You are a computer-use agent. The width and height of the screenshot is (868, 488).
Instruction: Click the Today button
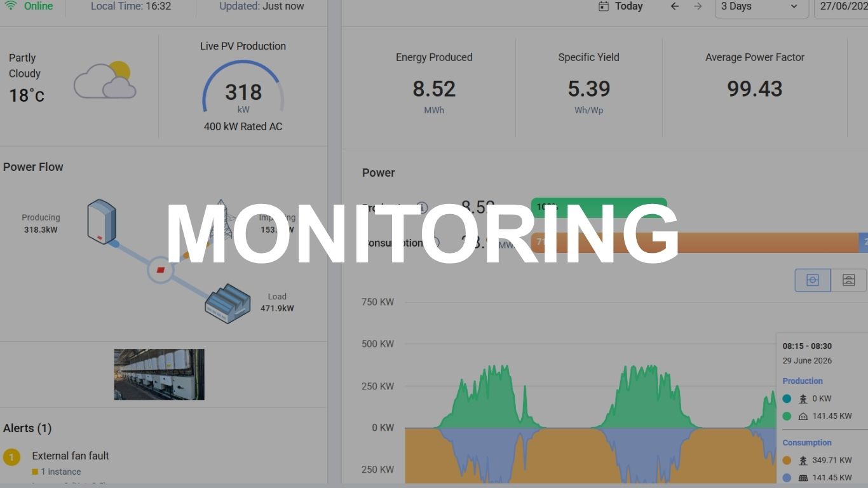pyautogui.click(x=621, y=6)
